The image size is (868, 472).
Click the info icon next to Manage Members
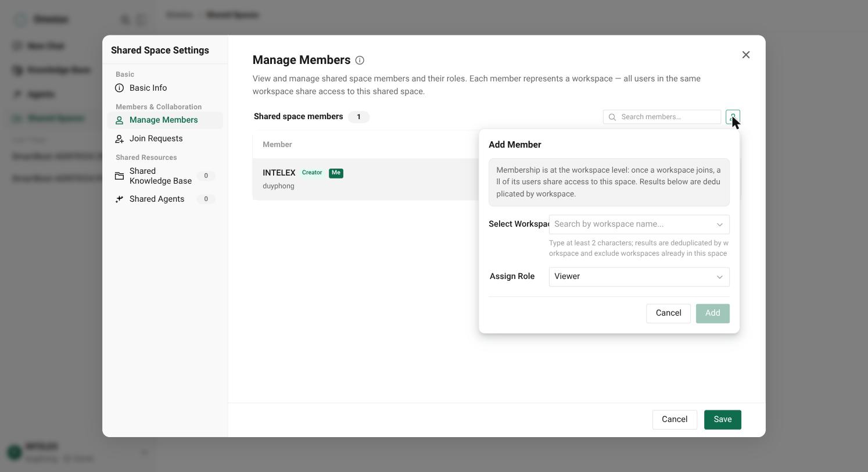click(360, 60)
